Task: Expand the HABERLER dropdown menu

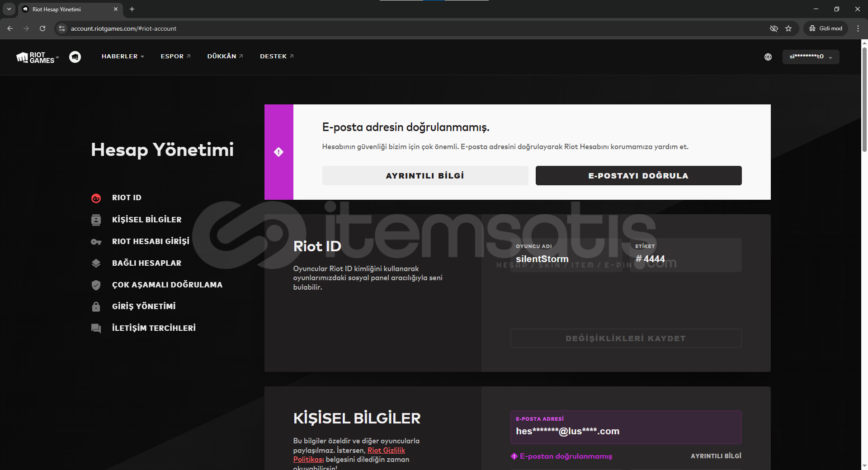Action: (123, 56)
